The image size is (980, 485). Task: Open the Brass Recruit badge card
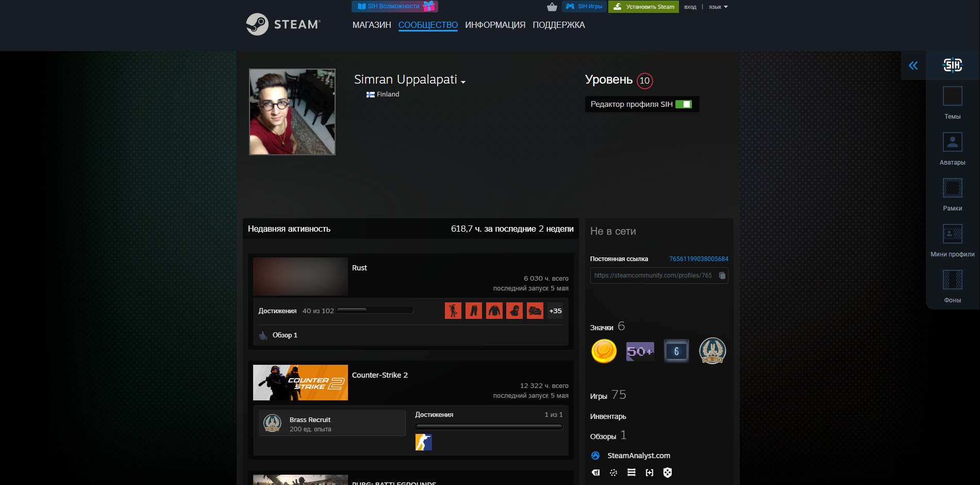(332, 423)
